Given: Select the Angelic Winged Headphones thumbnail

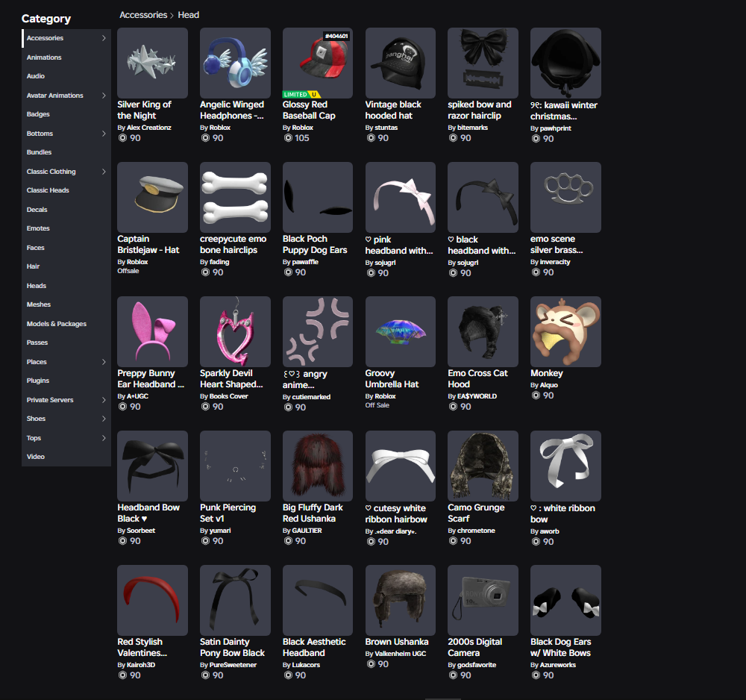Looking at the screenshot, I should coord(235,63).
